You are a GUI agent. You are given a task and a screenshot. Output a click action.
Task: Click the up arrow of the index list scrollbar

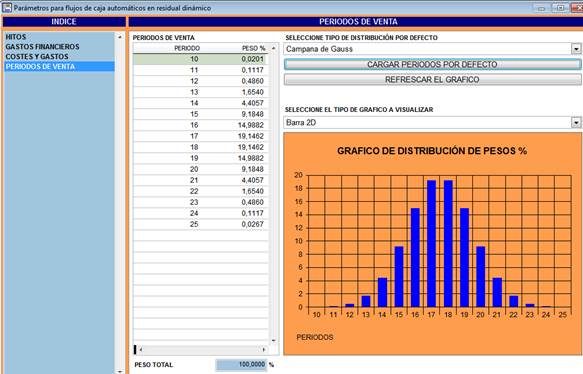point(120,37)
